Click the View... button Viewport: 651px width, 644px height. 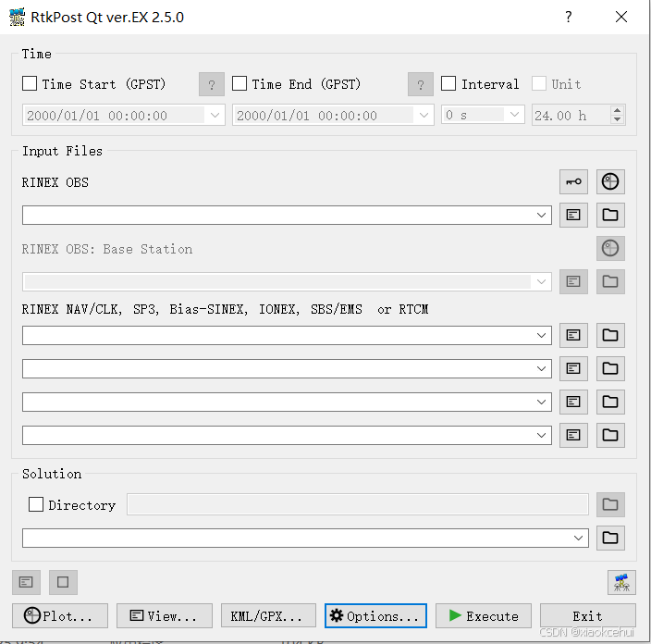tap(165, 615)
